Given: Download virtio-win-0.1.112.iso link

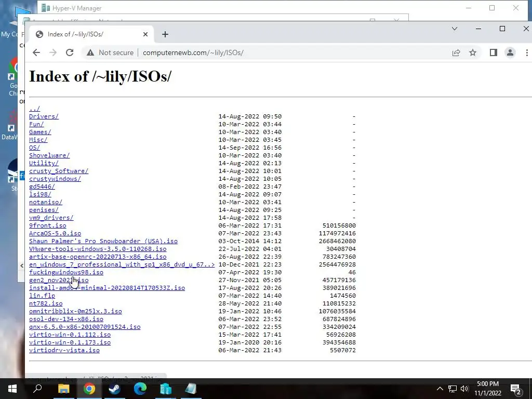Looking at the screenshot, I should 70,335.
